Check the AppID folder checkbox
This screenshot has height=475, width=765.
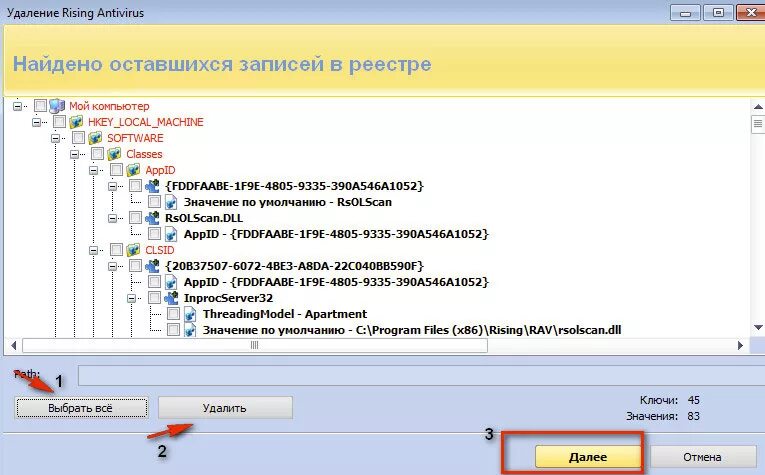coord(116,170)
